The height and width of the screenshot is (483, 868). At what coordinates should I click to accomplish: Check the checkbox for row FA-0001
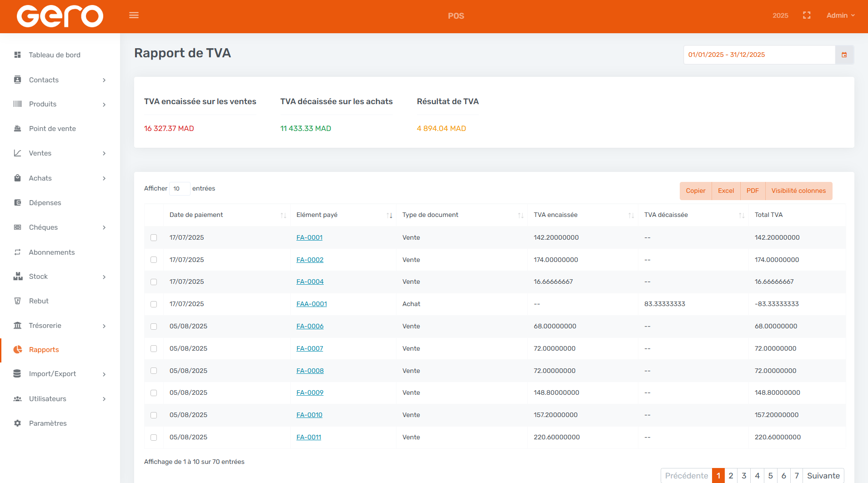pos(154,238)
